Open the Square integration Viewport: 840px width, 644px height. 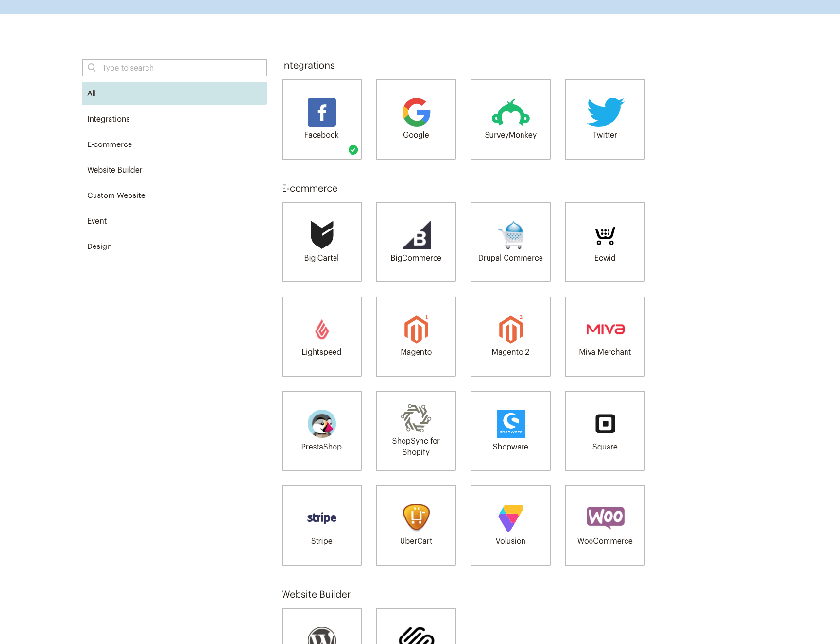605,431
